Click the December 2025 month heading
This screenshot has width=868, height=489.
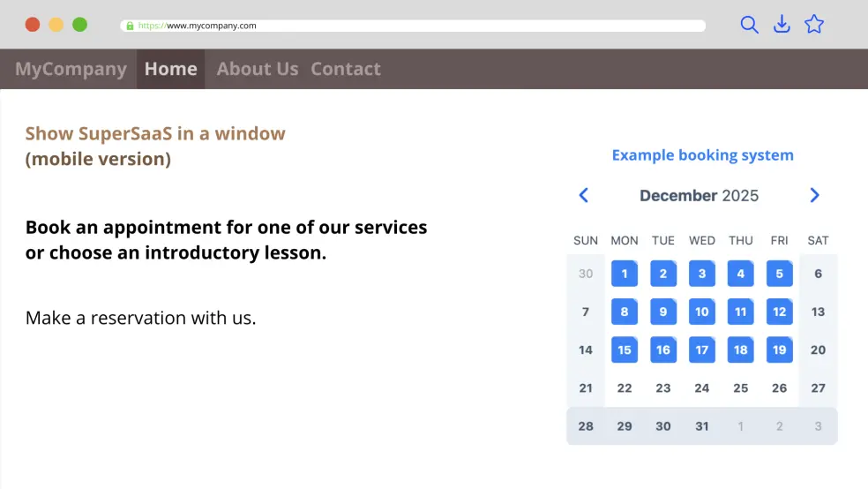tap(699, 196)
